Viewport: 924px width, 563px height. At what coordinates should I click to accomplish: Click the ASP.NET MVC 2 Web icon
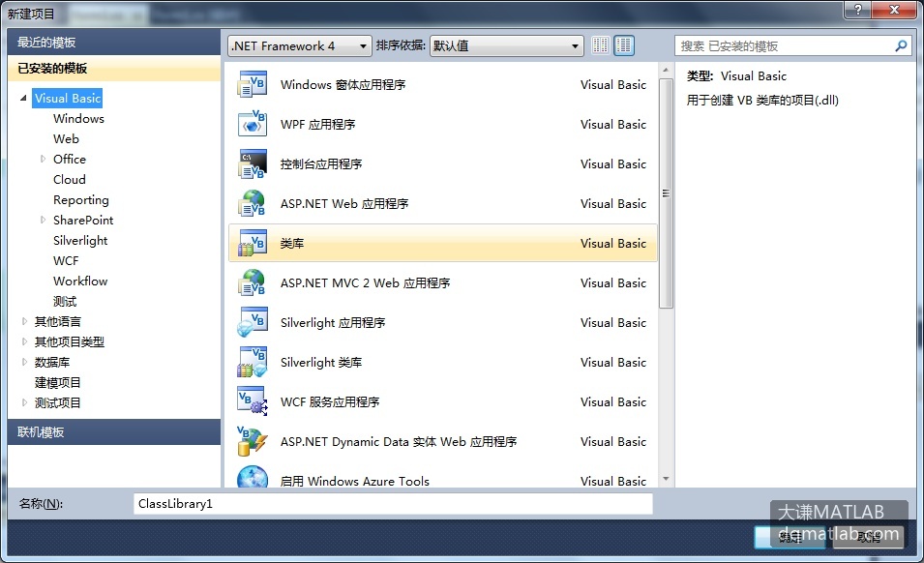click(253, 282)
